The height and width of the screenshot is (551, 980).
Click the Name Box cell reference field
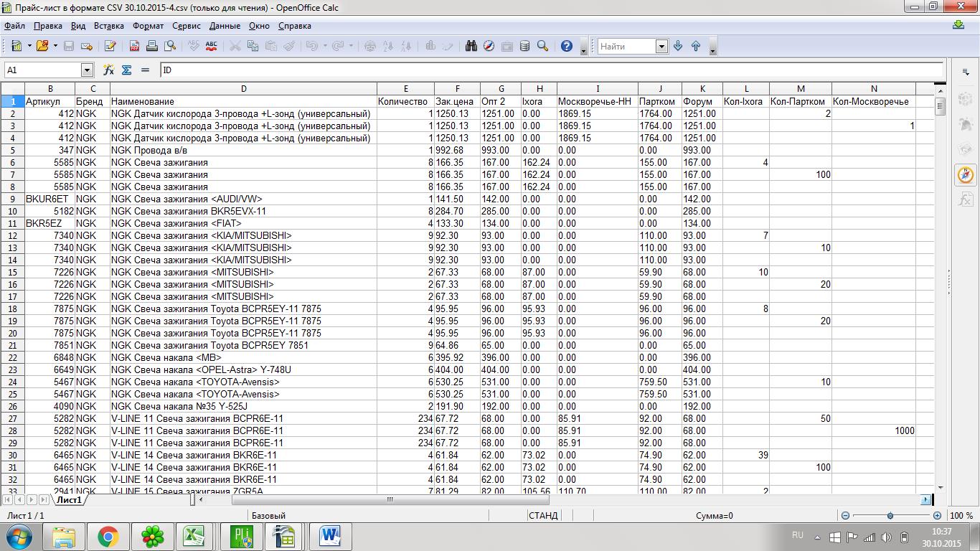(x=43, y=70)
